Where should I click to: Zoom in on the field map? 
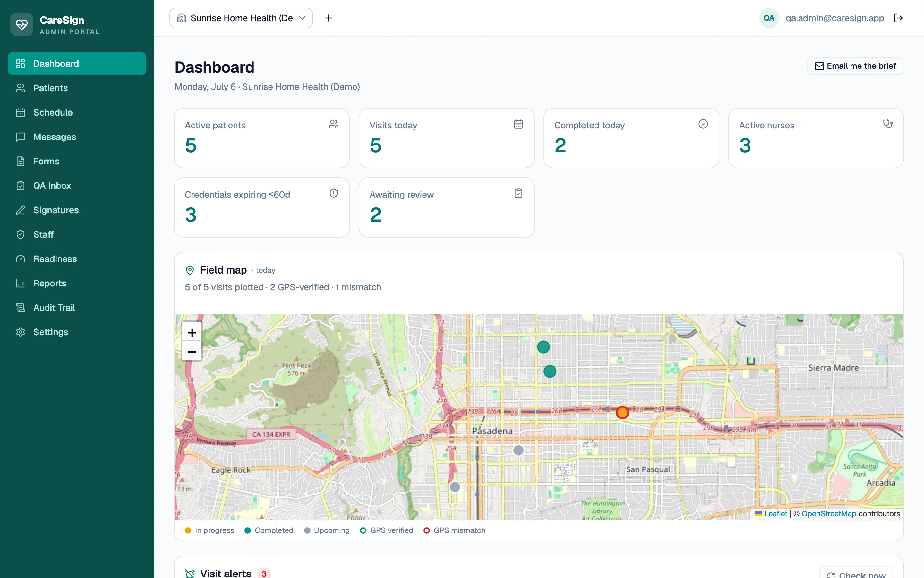(x=192, y=332)
